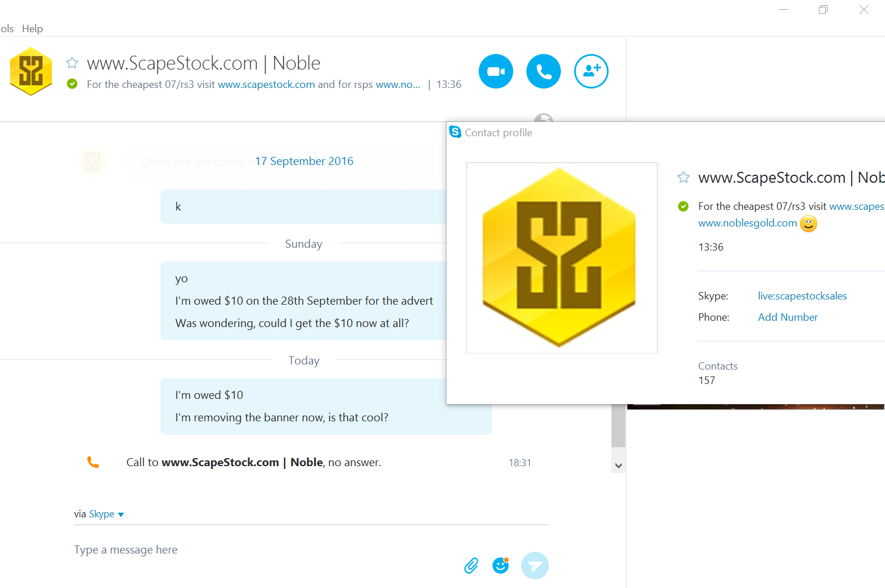Click the live:scapestocksales Skype name
The height and width of the screenshot is (588, 885).
(802, 296)
